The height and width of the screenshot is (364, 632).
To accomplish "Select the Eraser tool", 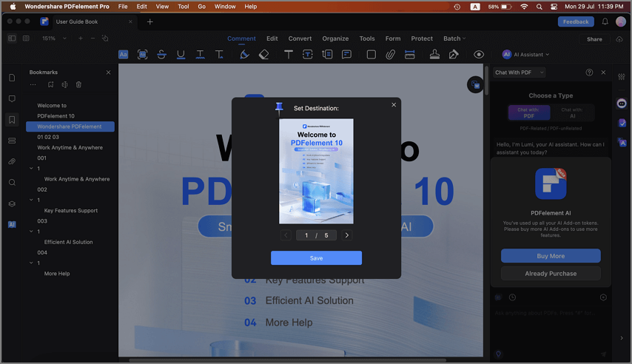I will [x=263, y=55].
